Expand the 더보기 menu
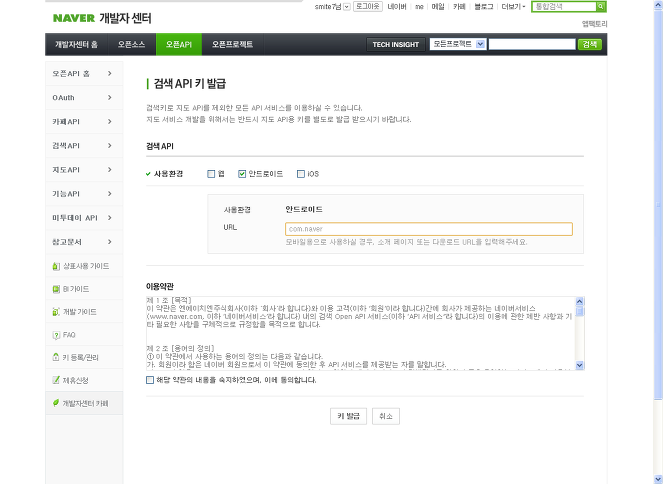Image resolution: width=663 pixels, height=484 pixels. [x=513, y=6]
